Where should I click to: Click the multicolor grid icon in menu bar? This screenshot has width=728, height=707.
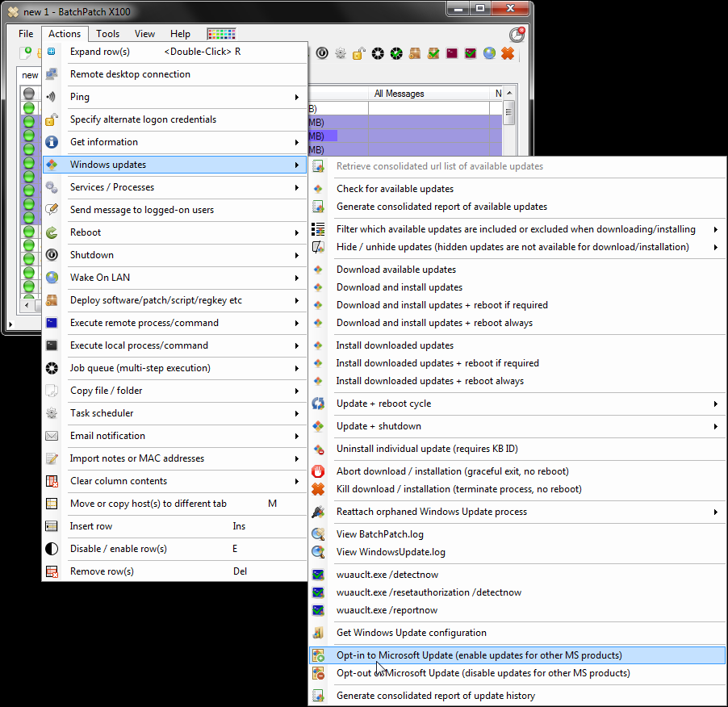pyautogui.click(x=221, y=34)
